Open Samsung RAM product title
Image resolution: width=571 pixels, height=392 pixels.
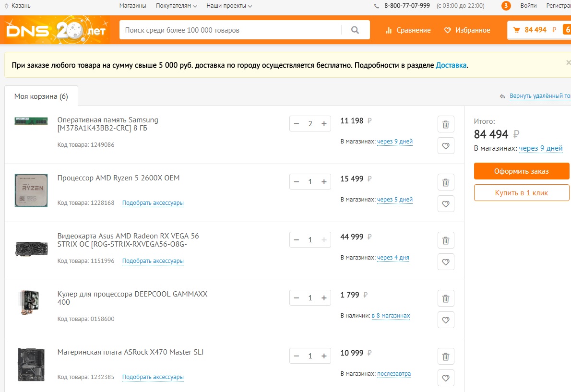tap(108, 124)
